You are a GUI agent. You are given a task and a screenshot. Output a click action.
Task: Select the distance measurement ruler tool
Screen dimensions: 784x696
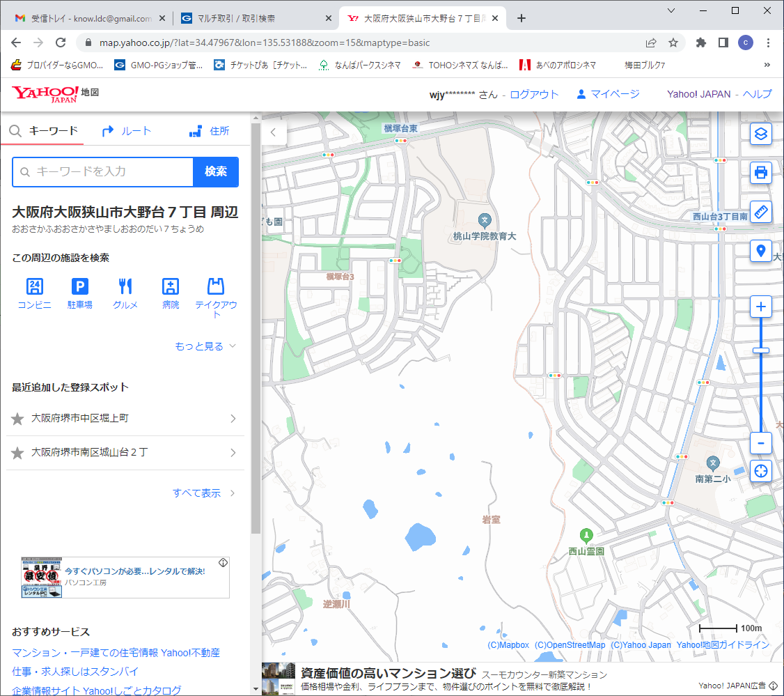tap(761, 212)
